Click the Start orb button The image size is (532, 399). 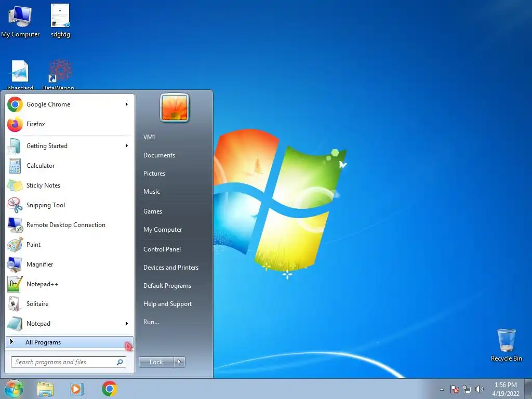(x=14, y=389)
